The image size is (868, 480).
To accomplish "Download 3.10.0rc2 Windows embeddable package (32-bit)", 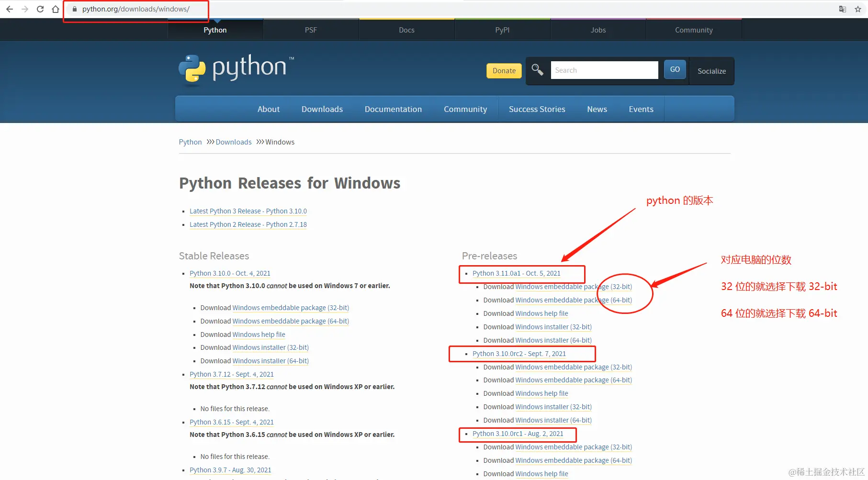I will 574,367.
